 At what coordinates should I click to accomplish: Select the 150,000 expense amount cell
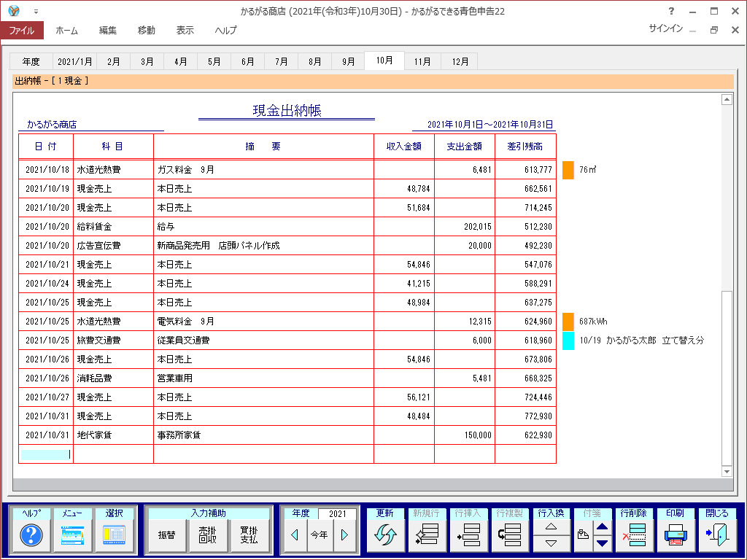(465, 435)
